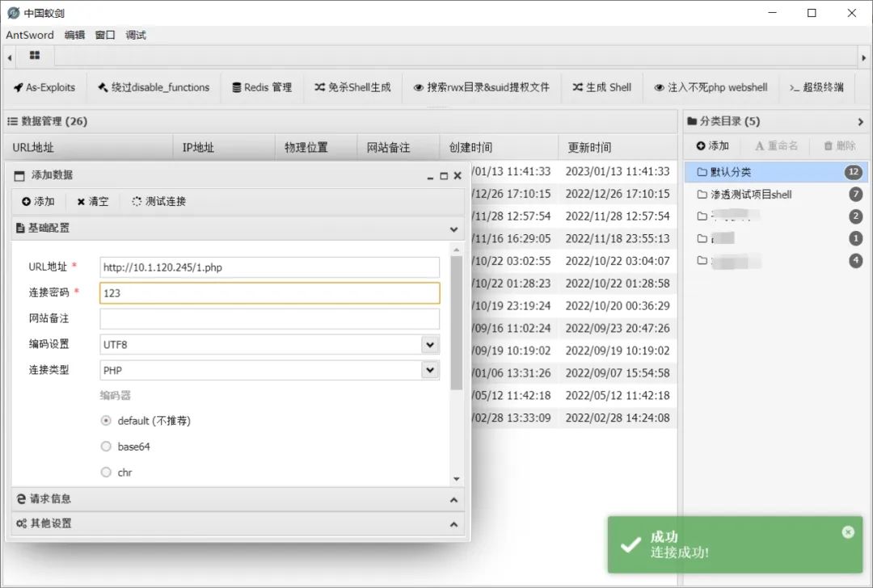
Task: Click the 添加数据 dialog scrollbar thumb
Action: point(457,322)
